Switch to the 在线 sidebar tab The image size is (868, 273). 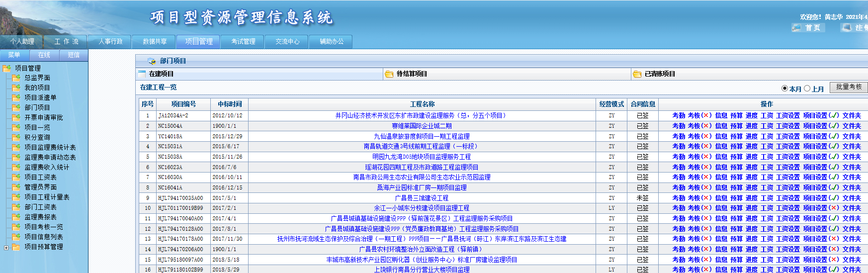click(44, 55)
